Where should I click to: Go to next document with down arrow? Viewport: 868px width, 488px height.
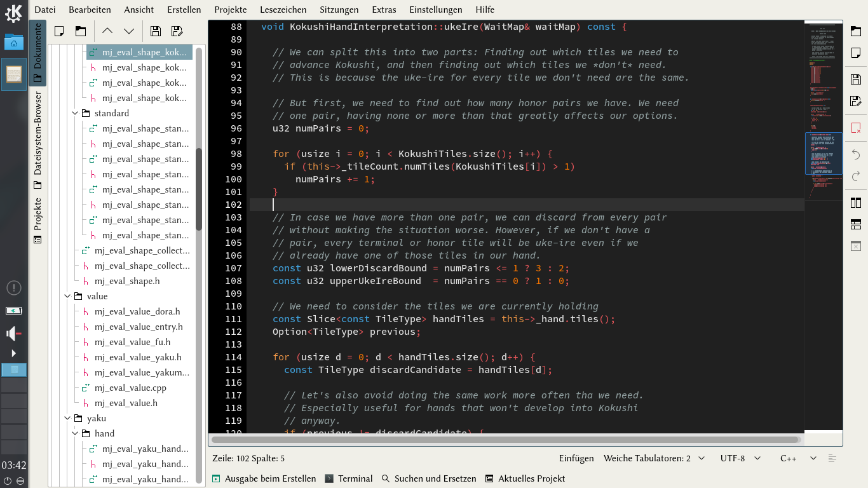click(129, 30)
